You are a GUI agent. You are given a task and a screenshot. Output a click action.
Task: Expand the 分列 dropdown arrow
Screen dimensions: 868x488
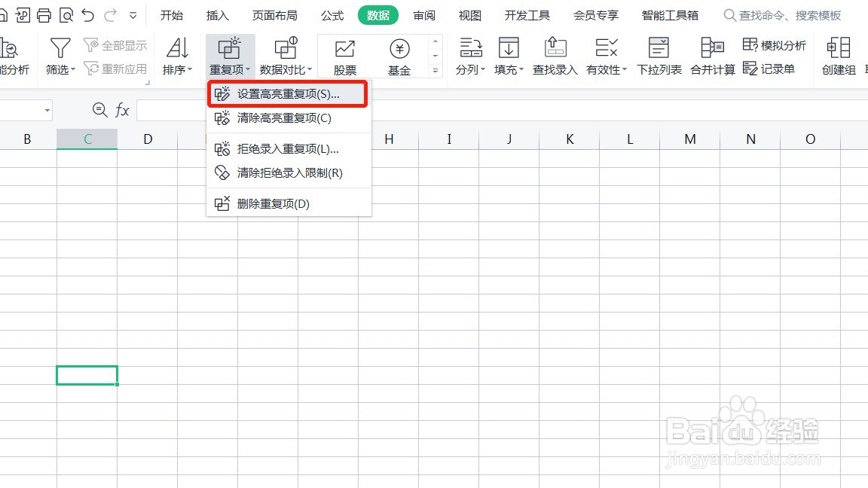coord(483,70)
